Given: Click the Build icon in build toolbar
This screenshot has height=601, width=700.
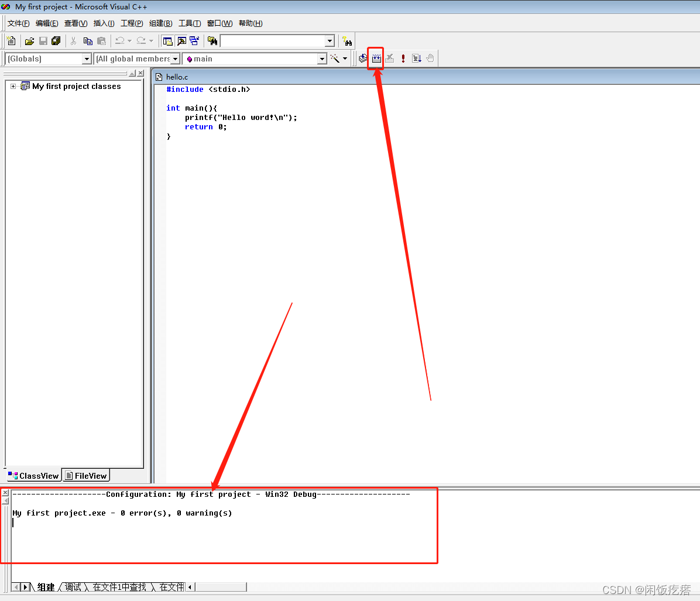Looking at the screenshot, I should click(x=376, y=59).
